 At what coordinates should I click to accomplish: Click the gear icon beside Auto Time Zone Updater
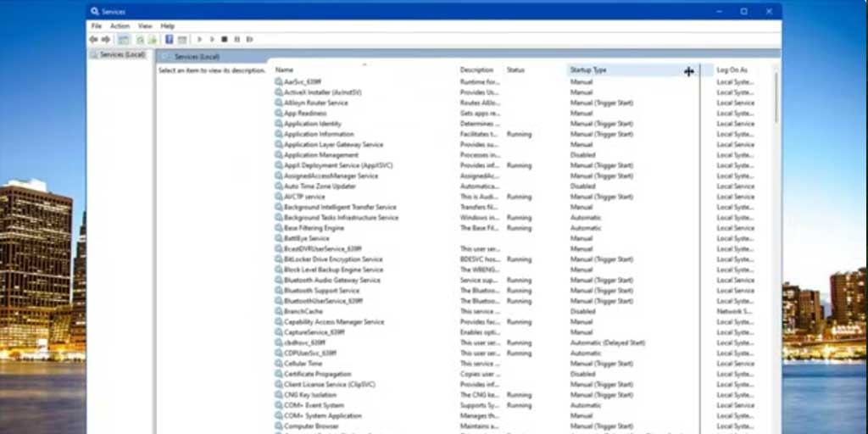pos(279,186)
